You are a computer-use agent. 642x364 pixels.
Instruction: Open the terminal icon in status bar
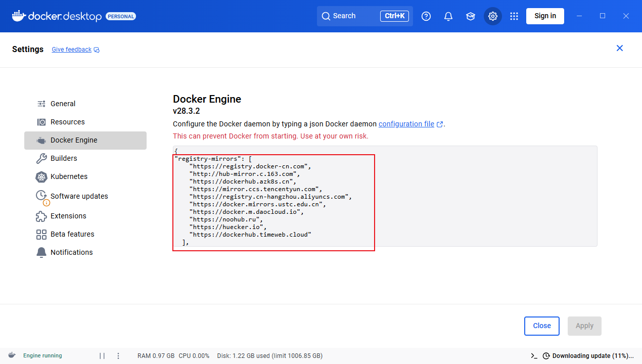(x=534, y=356)
